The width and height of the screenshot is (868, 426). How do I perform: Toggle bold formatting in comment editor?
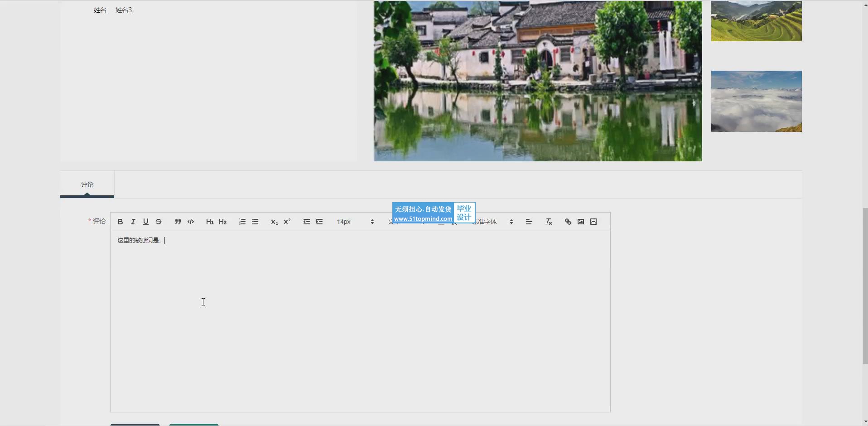[x=120, y=222]
